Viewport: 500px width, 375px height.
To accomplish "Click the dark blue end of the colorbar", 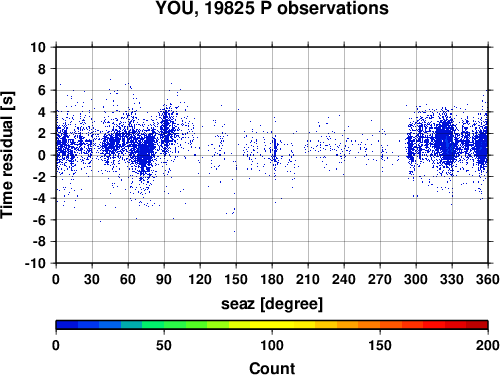I will point(67,325).
